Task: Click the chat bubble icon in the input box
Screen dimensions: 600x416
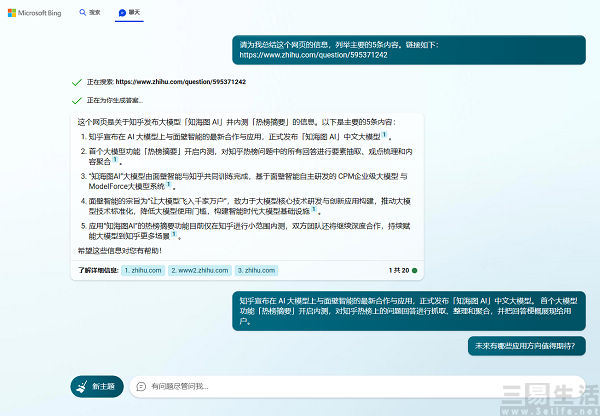Action: click(x=140, y=386)
